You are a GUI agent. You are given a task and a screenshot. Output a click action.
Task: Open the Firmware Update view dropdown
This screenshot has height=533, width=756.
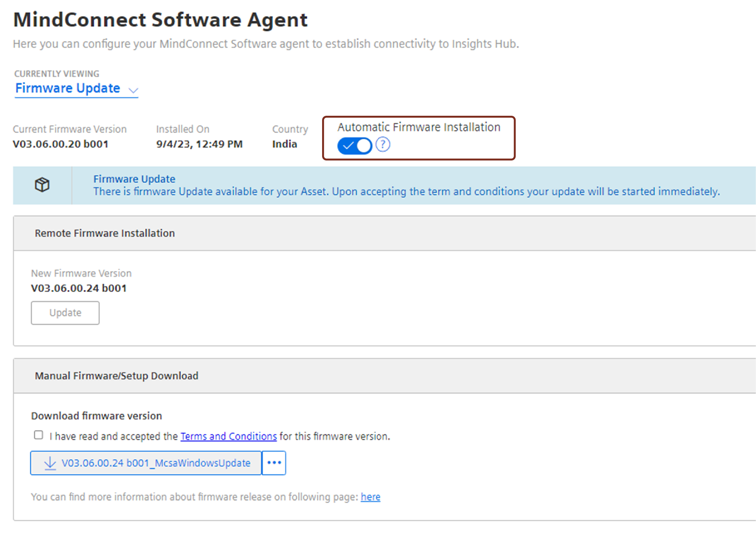pos(76,88)
